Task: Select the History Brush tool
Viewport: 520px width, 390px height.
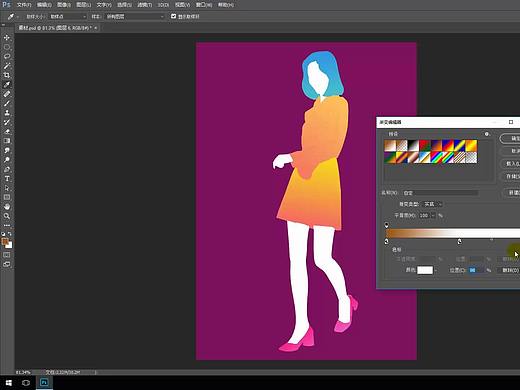Action: pyautogui.click(x=7, y=122)
